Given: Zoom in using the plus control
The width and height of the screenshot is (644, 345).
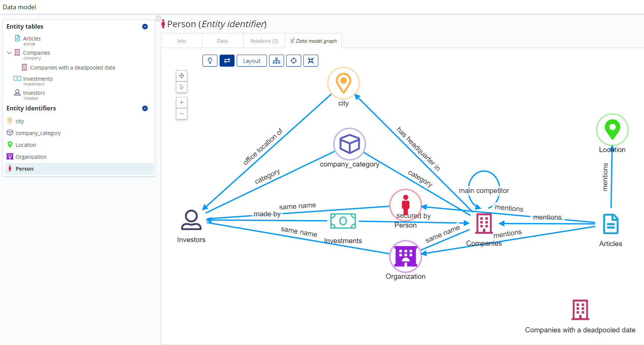Looking at the screenshot, I should pos(182,102).
